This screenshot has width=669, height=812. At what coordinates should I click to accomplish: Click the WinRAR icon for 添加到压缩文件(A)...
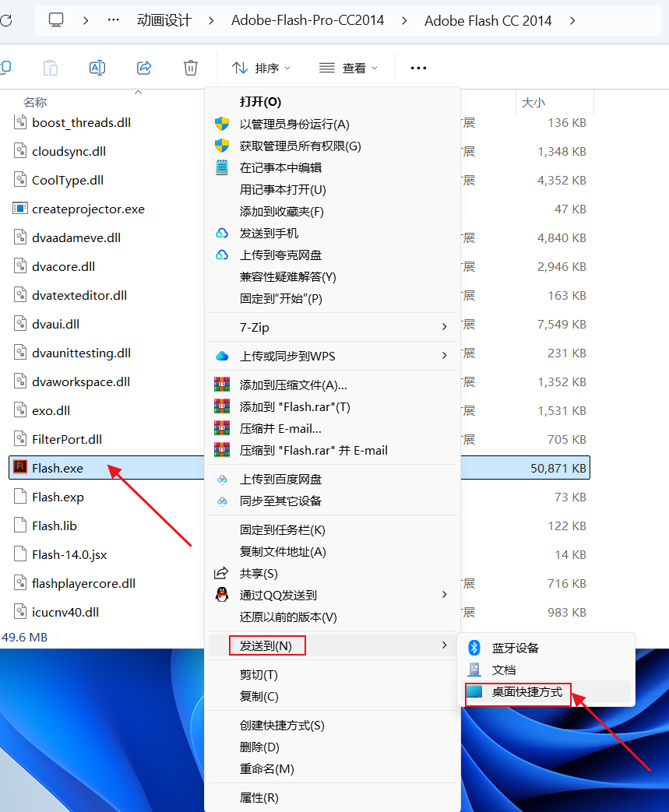pos(222,385)
